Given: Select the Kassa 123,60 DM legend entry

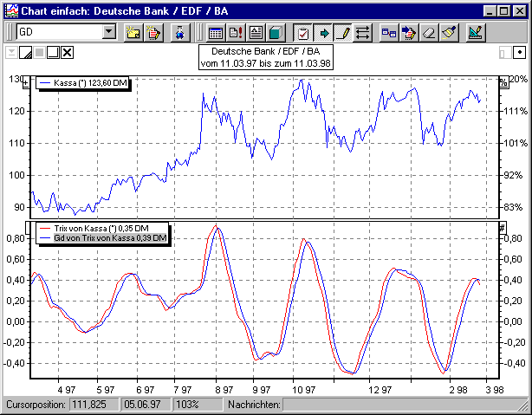Looking at the screenshot, I should tap(84, 84).
